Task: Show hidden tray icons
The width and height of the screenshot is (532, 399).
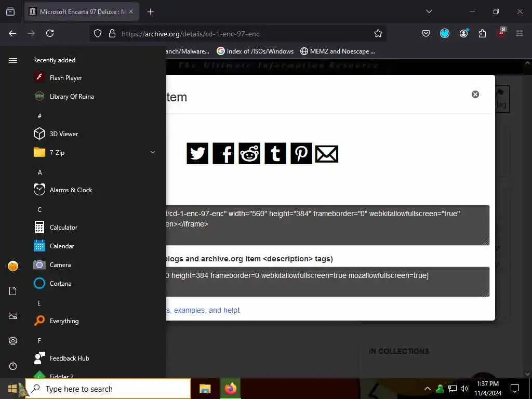Action: click(x=428, y=389)
